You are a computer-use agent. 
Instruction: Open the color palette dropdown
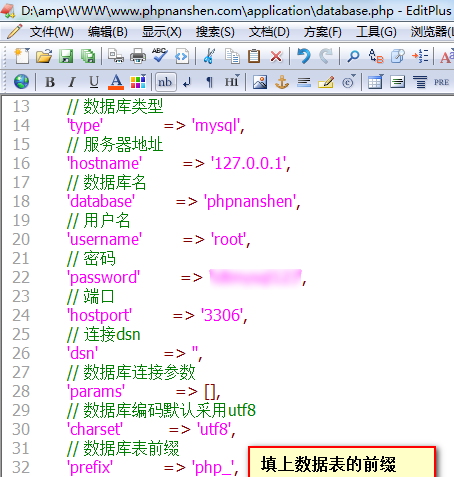coord(138,81)
